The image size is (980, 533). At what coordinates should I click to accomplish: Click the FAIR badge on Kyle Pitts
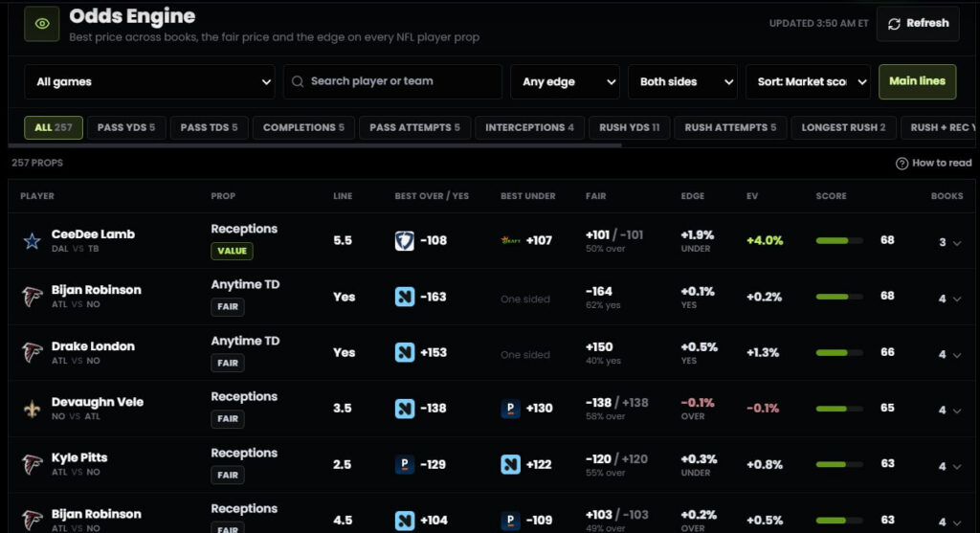228,475
